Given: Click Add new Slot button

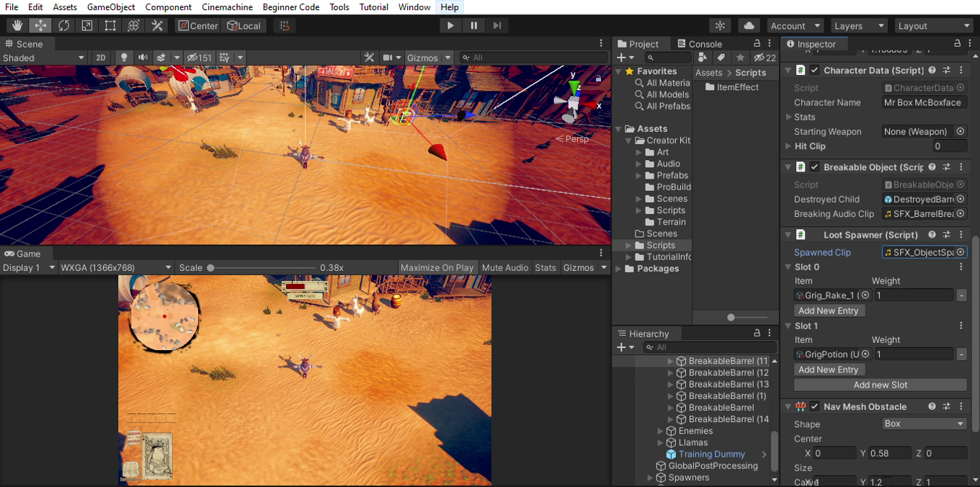Looking at the screenshot, I should [x=881, y=385].
